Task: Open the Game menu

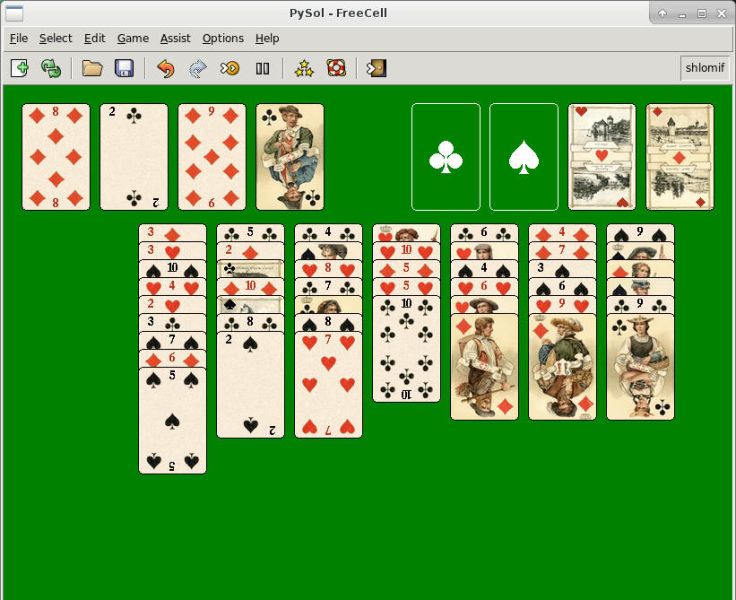Action: pyautogui.click(x=133, y=38)
